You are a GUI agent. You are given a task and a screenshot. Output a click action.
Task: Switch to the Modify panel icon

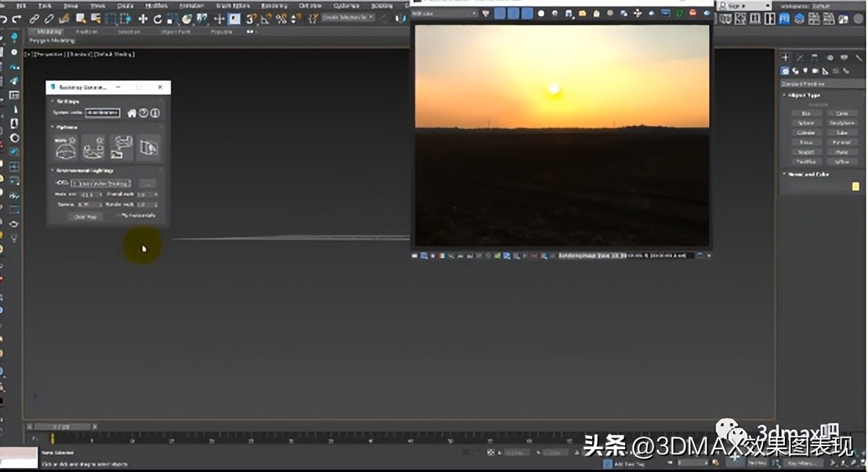point(798,56)
